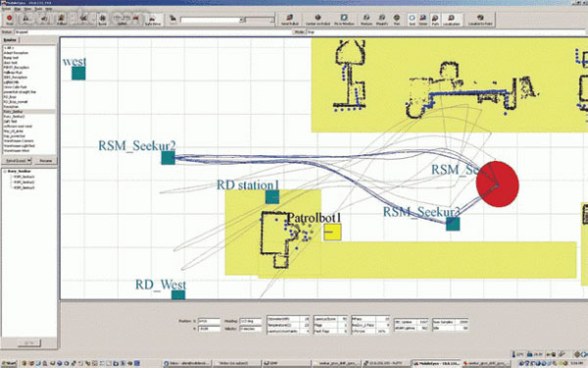Click the Localize to Point icon

pyautogui.click(x=480, y=20)
